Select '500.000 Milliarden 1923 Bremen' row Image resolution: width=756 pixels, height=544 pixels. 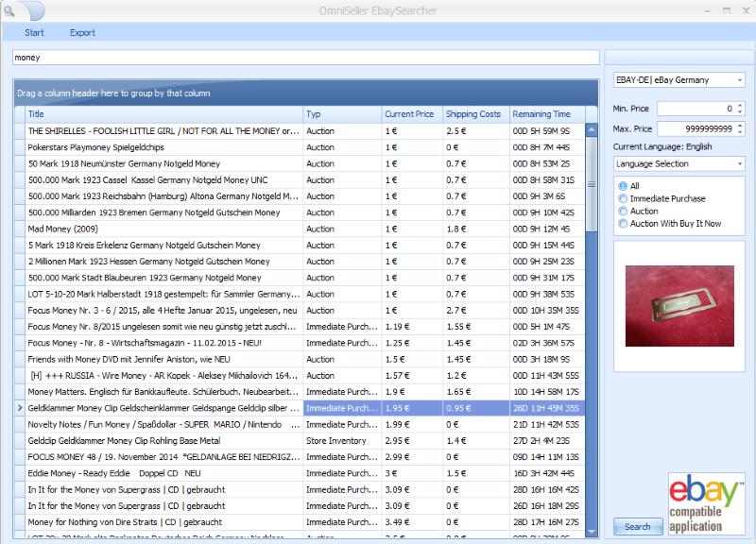point(300,212)
